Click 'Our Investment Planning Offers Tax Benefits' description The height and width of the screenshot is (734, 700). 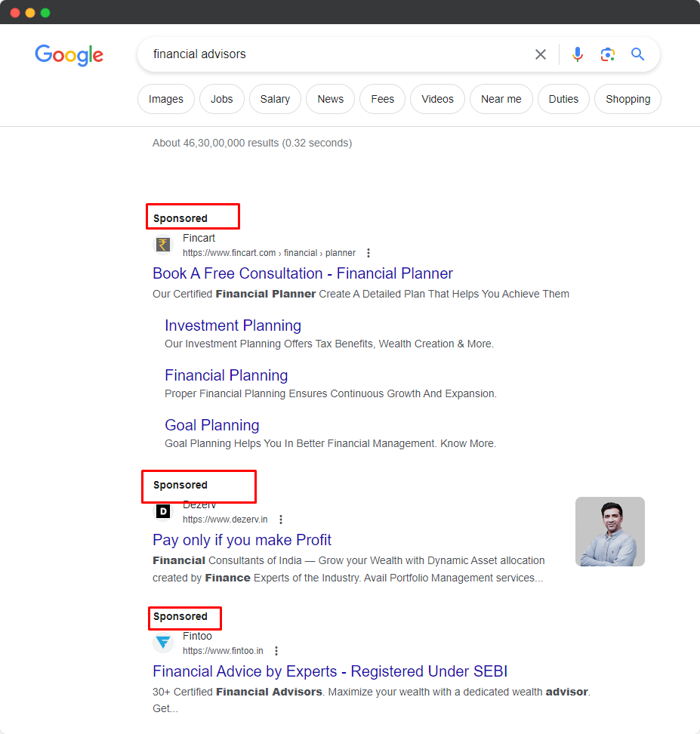click(329, 344)
